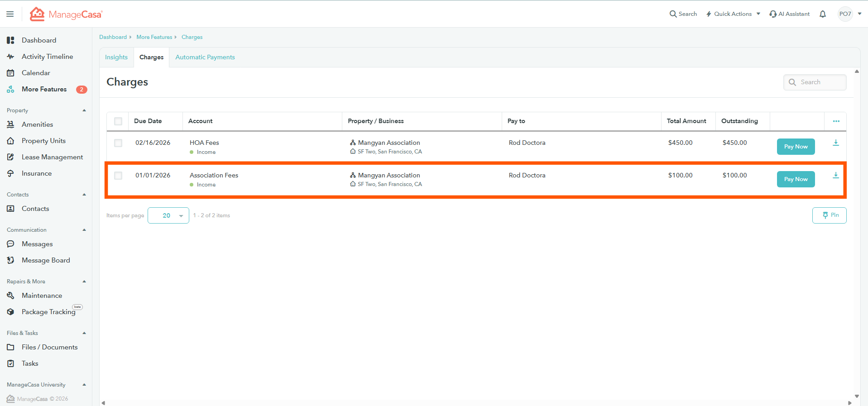Viewport: 868px width, 406px height.
Task: Pin the charges table with Pin button
Action: [x=829, y=215]
